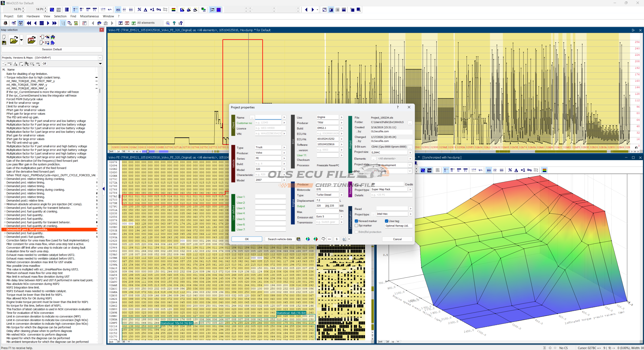Click the percent display mode icon

point(139,10)
